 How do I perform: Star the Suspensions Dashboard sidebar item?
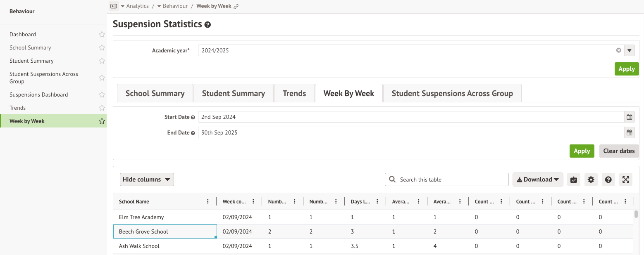pos(102,95)
